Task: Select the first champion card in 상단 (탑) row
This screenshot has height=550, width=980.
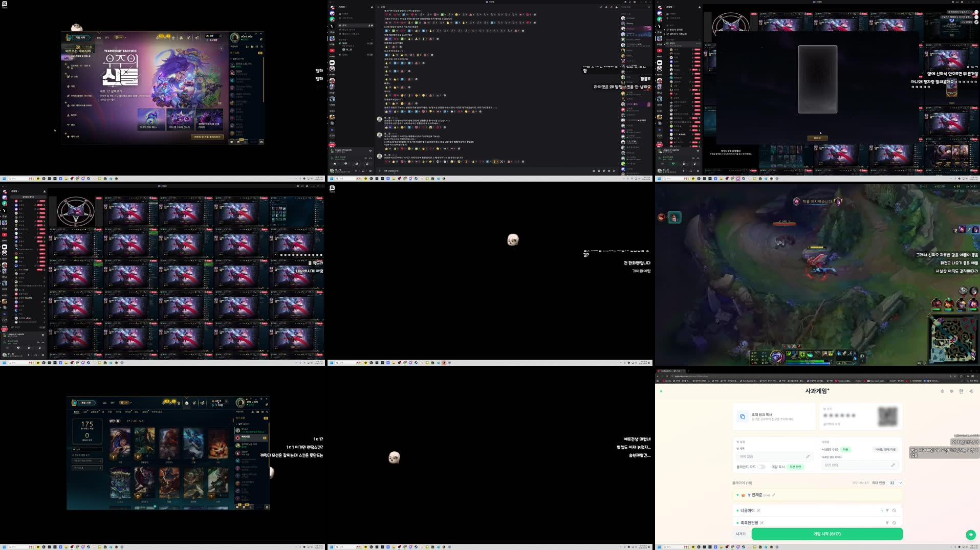Action: tap(120, 444)
